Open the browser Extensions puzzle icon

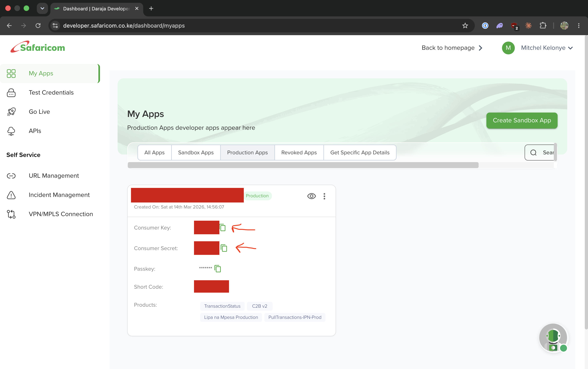[x=543, y=26]
